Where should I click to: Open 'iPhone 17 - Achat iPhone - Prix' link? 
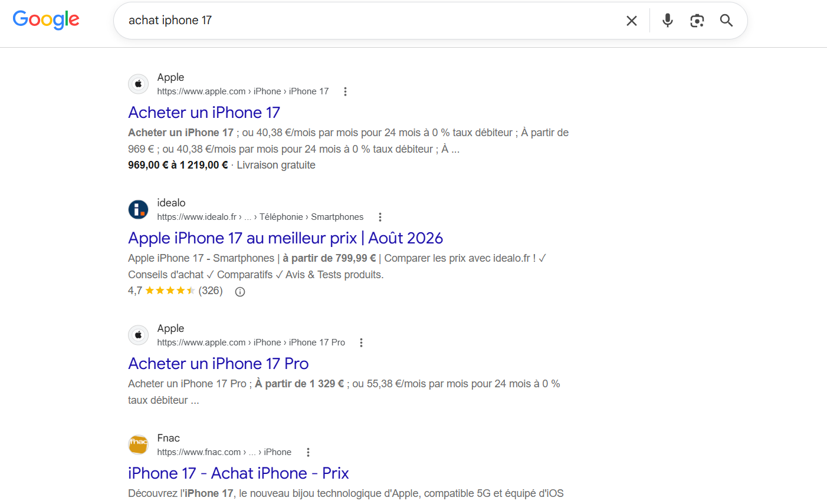pos(238,473)
